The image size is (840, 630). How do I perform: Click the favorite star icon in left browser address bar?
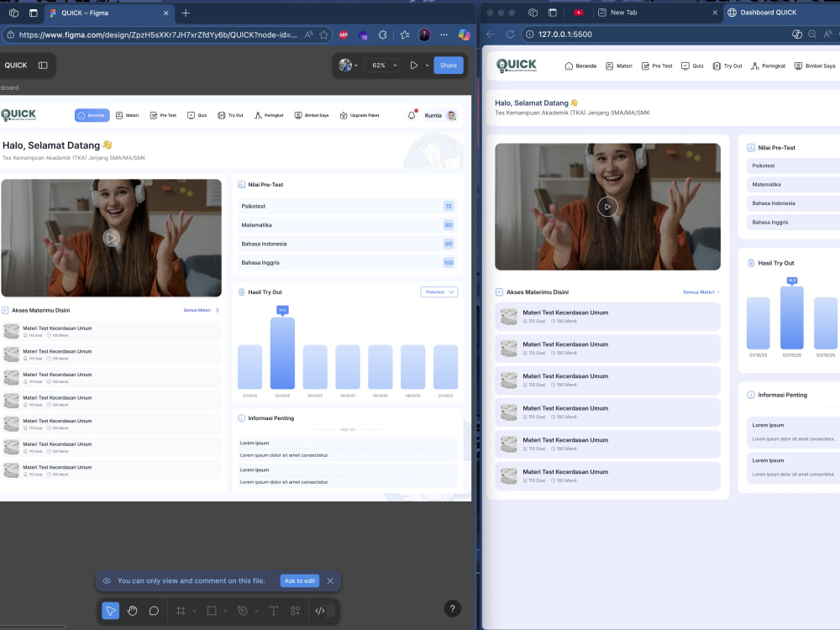(323, 34)
